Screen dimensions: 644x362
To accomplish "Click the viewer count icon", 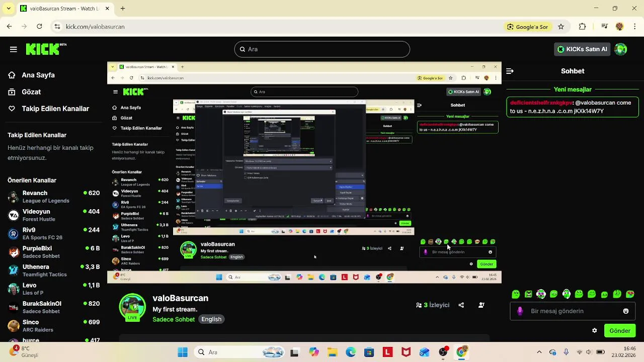I will point(419,305).
